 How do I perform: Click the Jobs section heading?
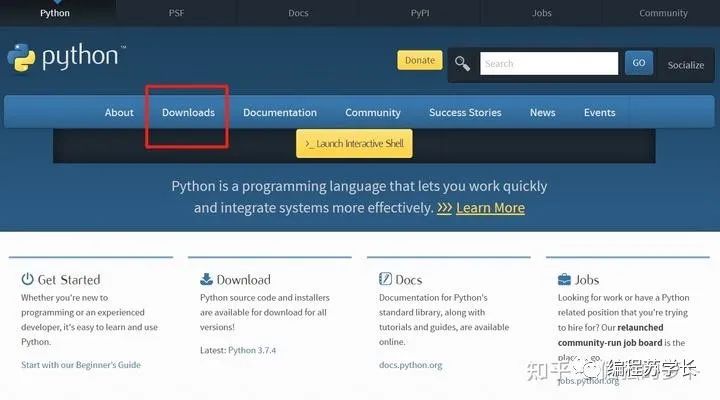(x=587, y=280)
